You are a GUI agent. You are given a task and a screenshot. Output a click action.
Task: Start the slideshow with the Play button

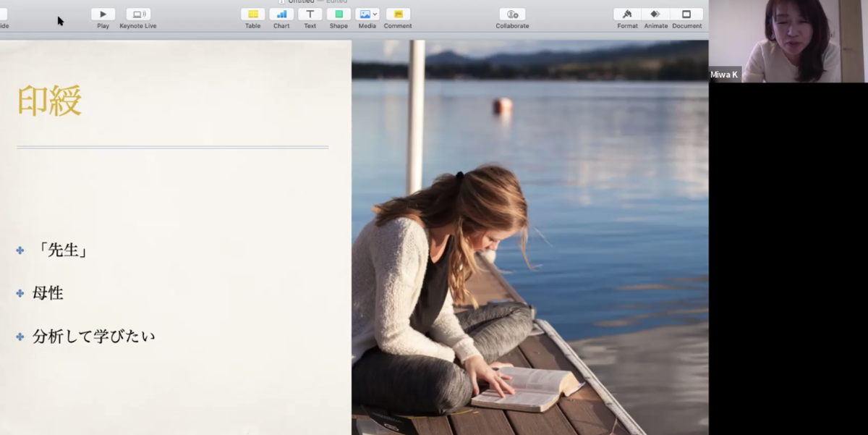pyautogui.click(x=103, y=14)
